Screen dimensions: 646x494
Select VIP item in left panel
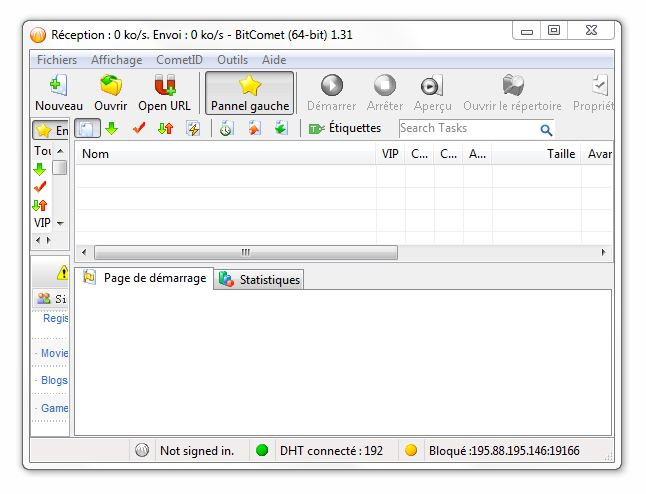[42, 223]
